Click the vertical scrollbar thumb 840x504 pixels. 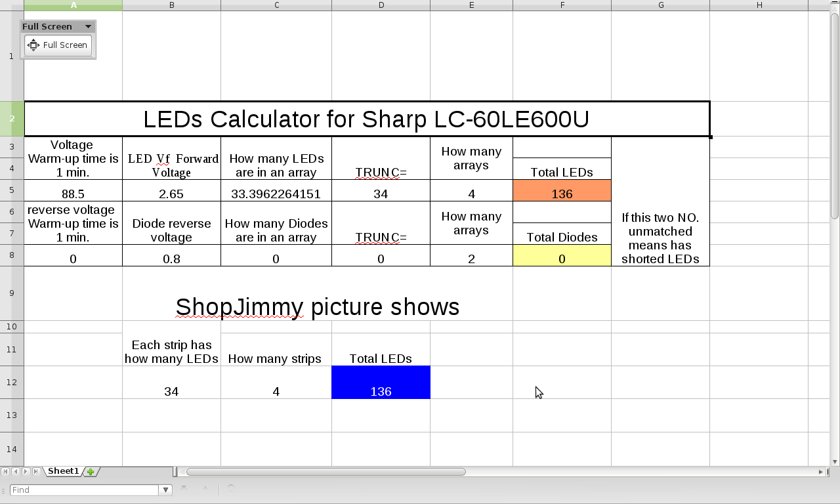click(x=835, y=116)
